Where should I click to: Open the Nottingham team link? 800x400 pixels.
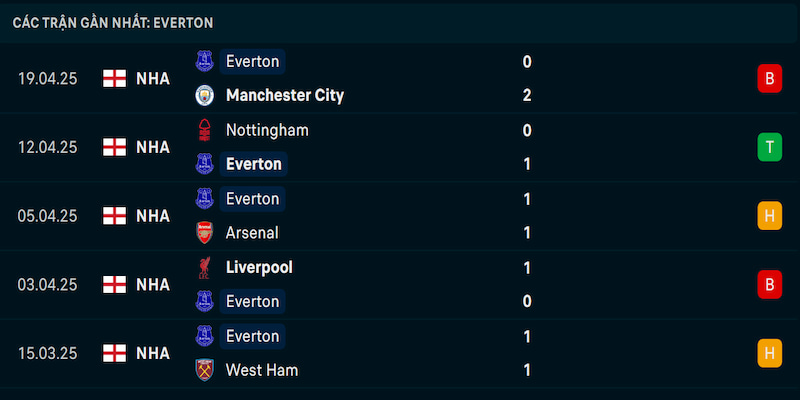click(x=267, y=130)
